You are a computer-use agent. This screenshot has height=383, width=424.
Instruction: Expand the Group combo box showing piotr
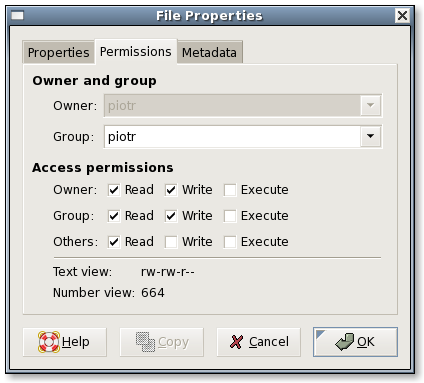[243, 136]
